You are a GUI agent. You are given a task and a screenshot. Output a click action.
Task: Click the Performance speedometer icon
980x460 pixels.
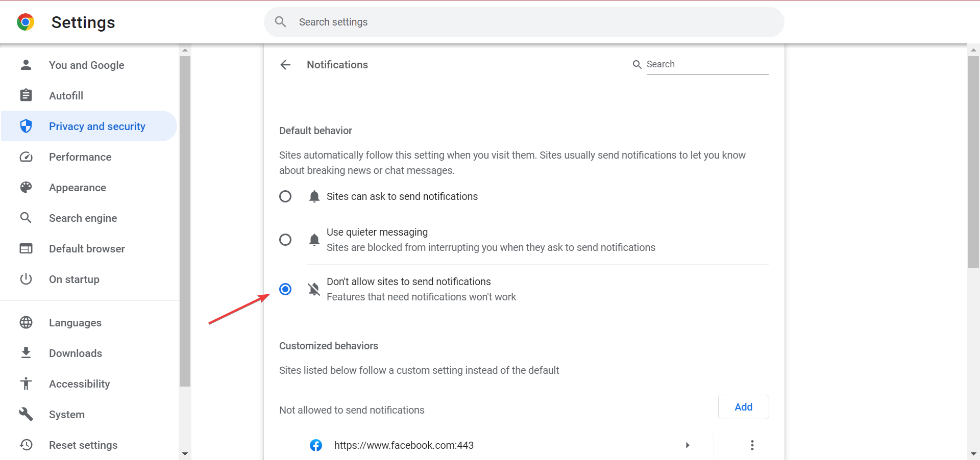26,157
